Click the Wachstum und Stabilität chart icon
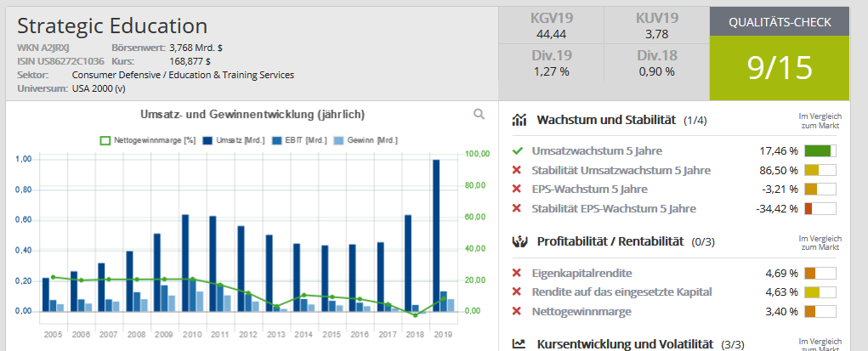Image resolution: width=868 pixels, height=351 pixels. (x=519, y=120)
